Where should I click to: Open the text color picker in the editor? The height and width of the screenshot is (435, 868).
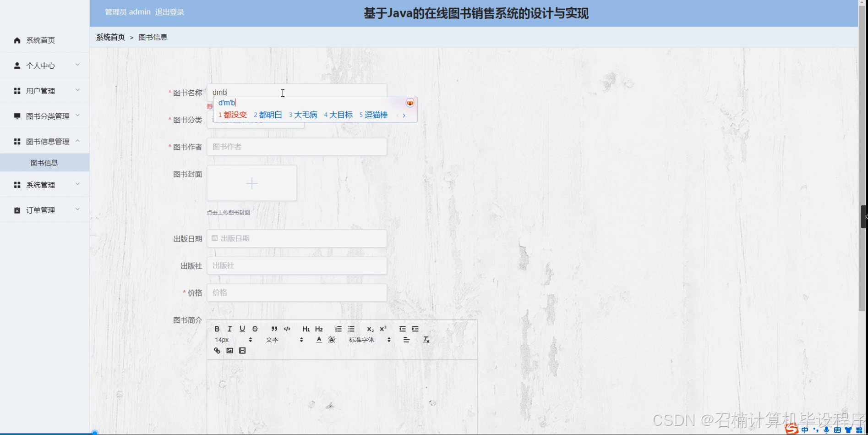click(x=319, y=339)
